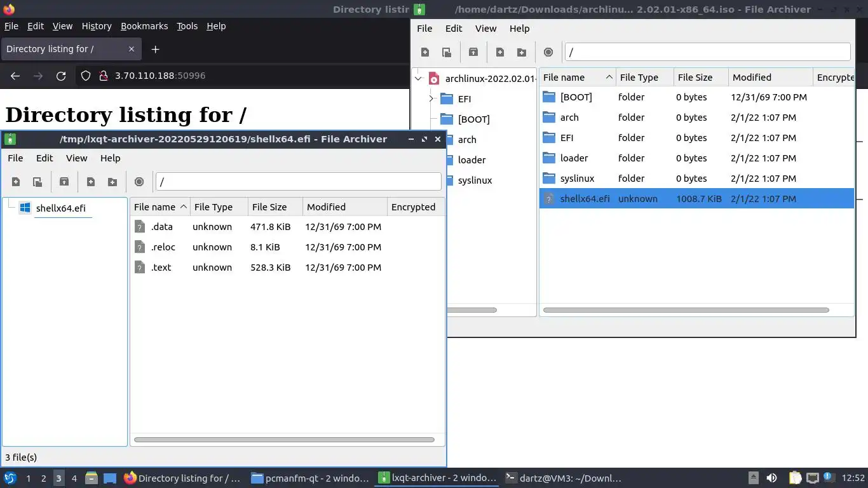The width and height of the screenshot is (868, 488).
Task: Close the 'Directory listing for /' tab
Action: 132,49
